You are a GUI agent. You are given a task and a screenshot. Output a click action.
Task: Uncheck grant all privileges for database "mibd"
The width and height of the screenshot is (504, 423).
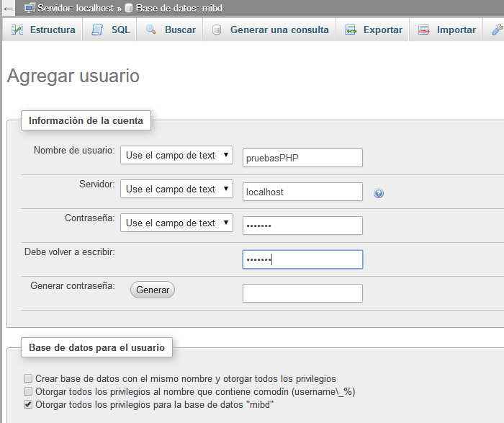[28, 405]
